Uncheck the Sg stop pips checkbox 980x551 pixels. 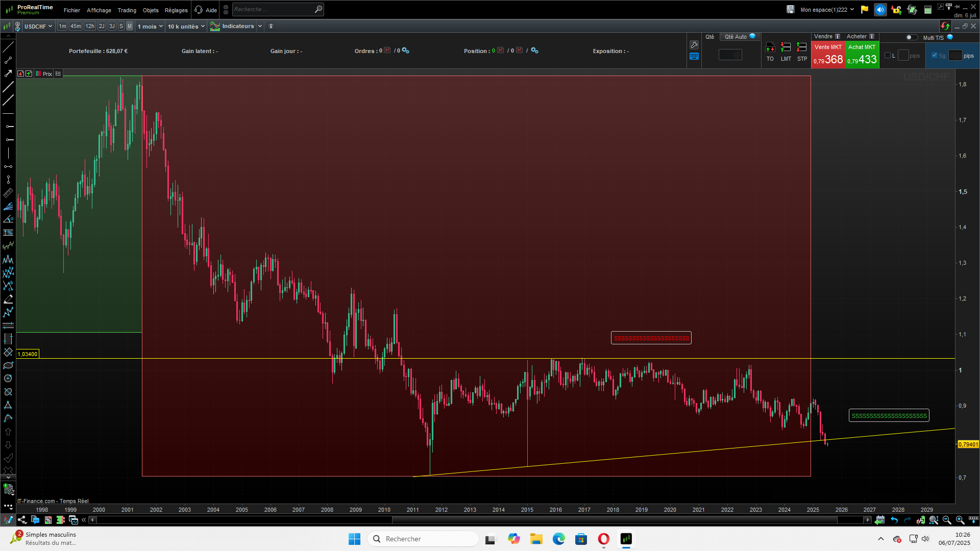click(935, 56)
